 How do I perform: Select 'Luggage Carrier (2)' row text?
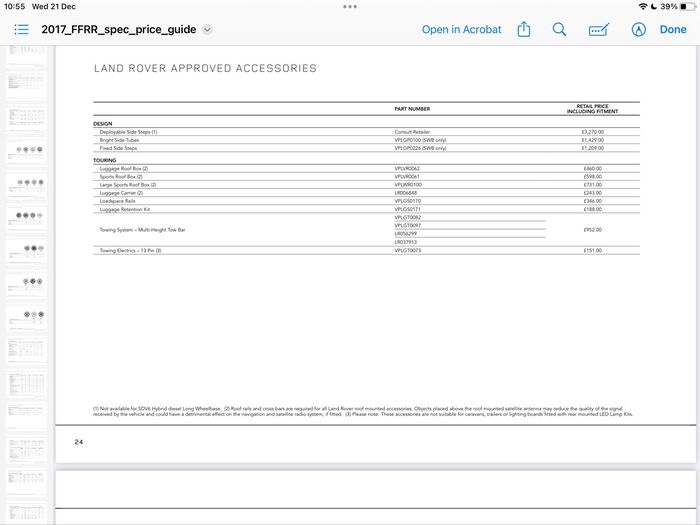(121, 193)
